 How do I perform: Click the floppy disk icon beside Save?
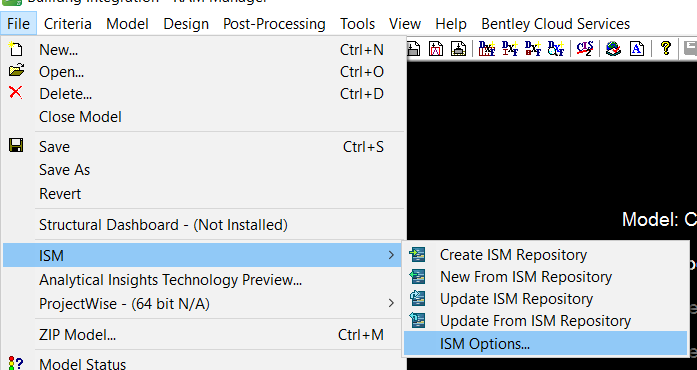point(16,145)
